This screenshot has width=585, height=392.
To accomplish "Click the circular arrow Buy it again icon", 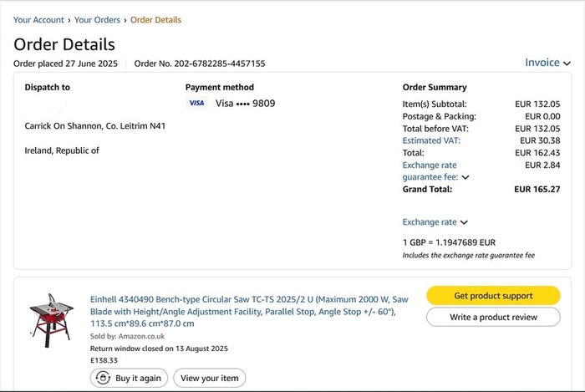I will [x=103, y=378].
